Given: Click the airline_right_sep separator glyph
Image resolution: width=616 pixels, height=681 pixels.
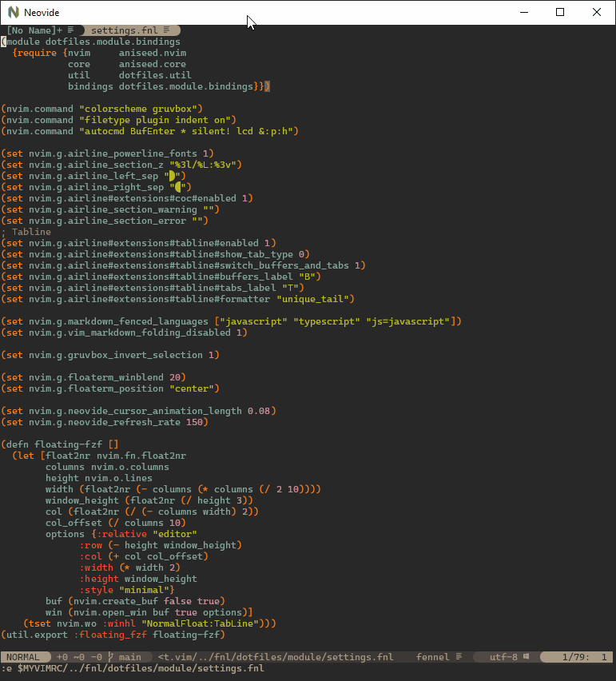Looking at the screenshot, I should (x=177, y=187).
